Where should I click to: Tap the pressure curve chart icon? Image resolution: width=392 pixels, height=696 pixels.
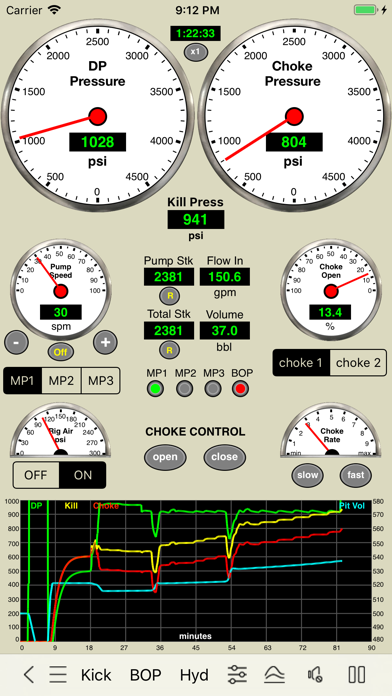pyautogui.click(x=274, y=675)
